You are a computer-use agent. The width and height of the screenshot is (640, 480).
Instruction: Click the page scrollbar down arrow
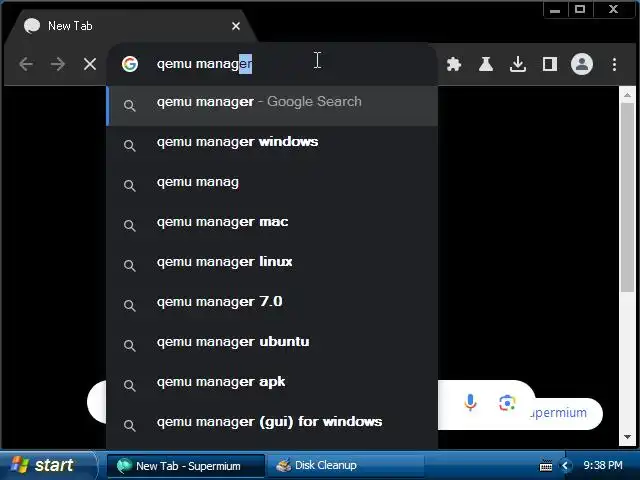coord(627,437)
